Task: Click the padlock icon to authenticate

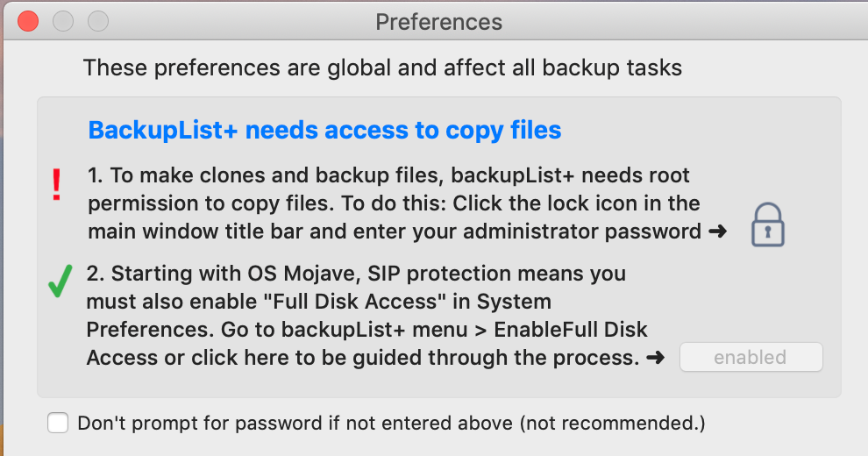Action: point(767,224)
